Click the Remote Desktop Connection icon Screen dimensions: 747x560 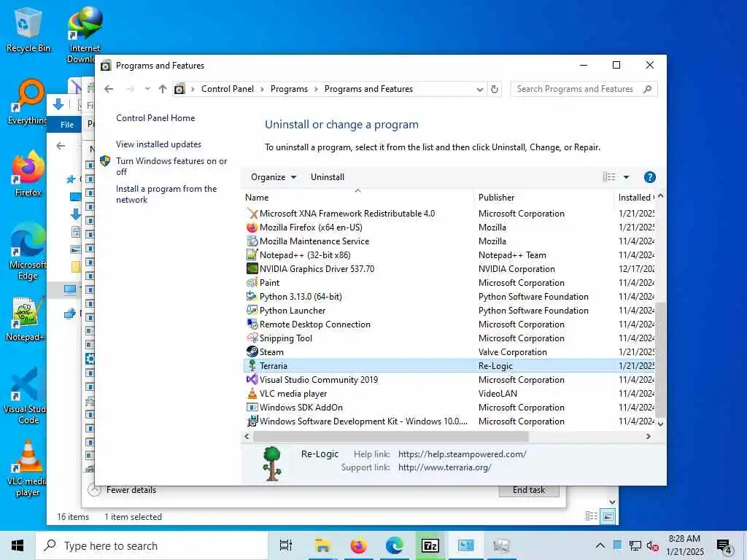pyautogui.click(x=252, y=324)
